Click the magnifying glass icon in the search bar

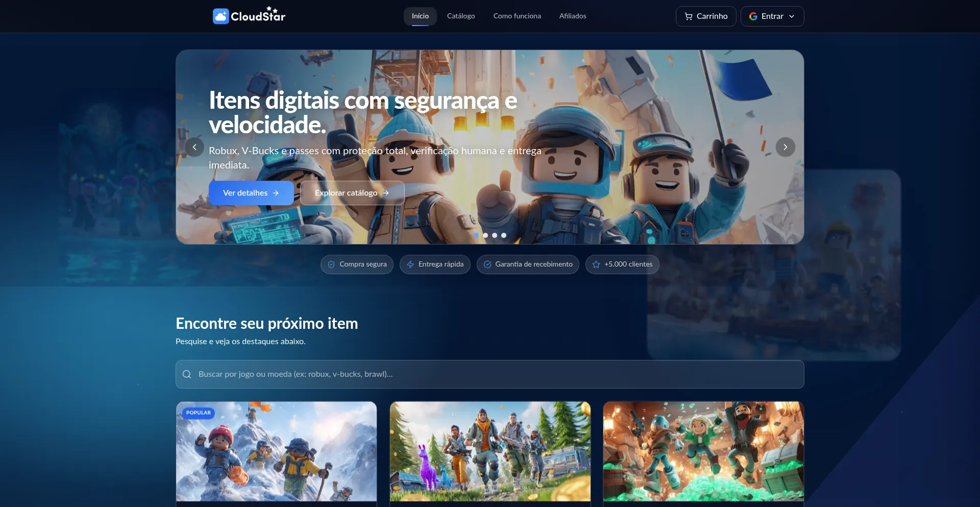(187, 374)
